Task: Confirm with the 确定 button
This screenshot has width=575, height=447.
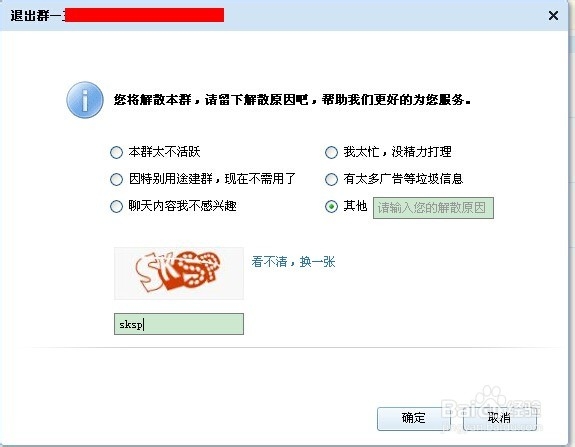Action: [x=413, y=418]
